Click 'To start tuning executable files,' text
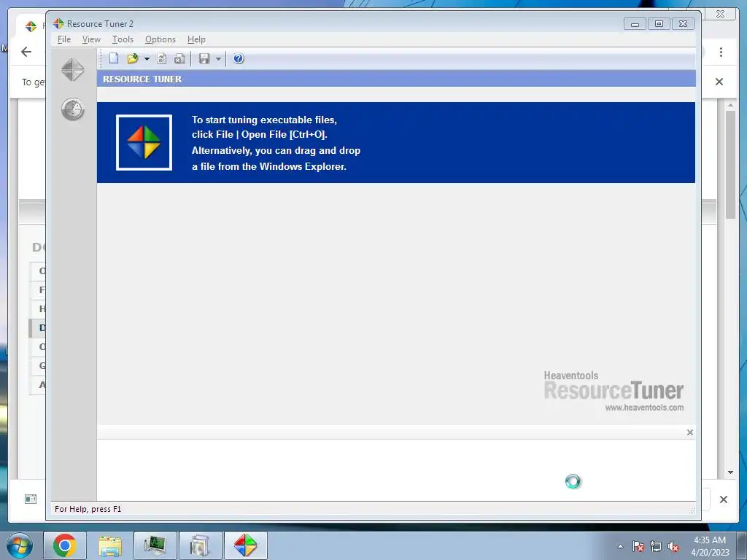This screenshot has width=747, height=560. [x=264, y=120]
